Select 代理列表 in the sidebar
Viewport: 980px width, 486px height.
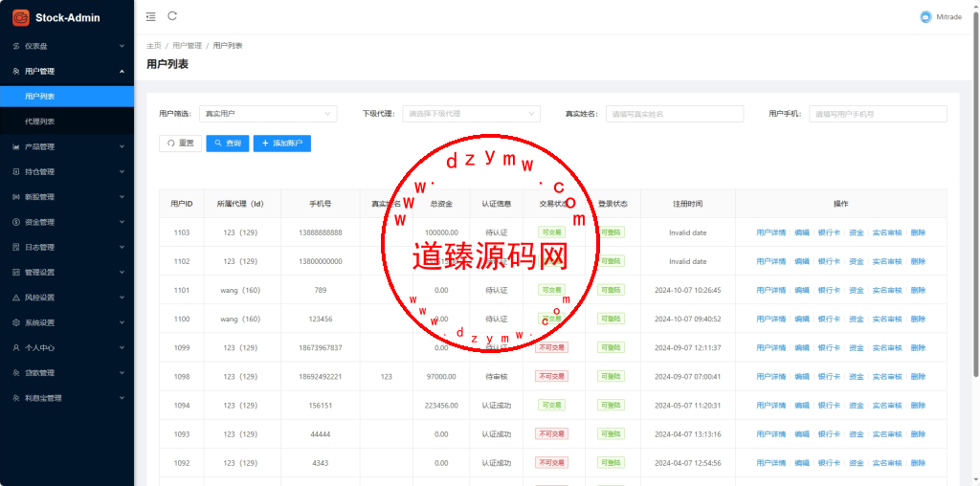coord(67,121)
